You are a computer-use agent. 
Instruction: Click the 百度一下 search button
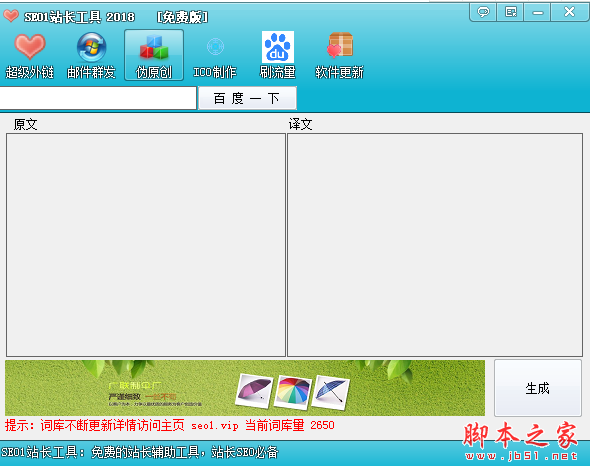click(247, 98)
